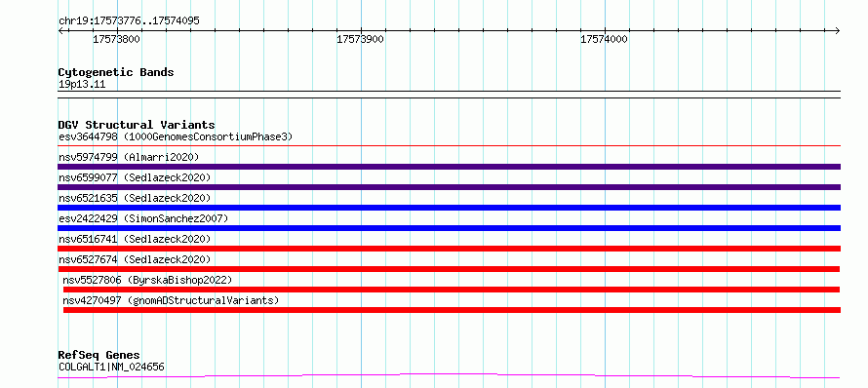Click the right arrow of the ruler

(x=837, y=31)
